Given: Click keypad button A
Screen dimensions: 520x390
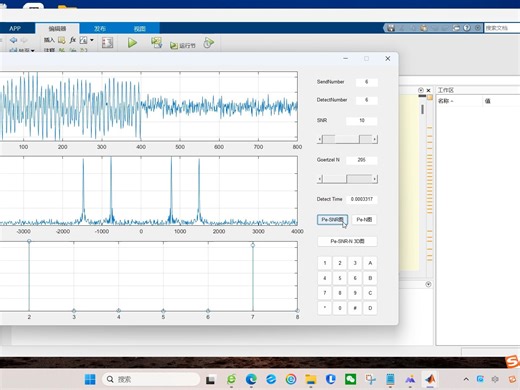Looking at the screenshot, I should [370, 263].
